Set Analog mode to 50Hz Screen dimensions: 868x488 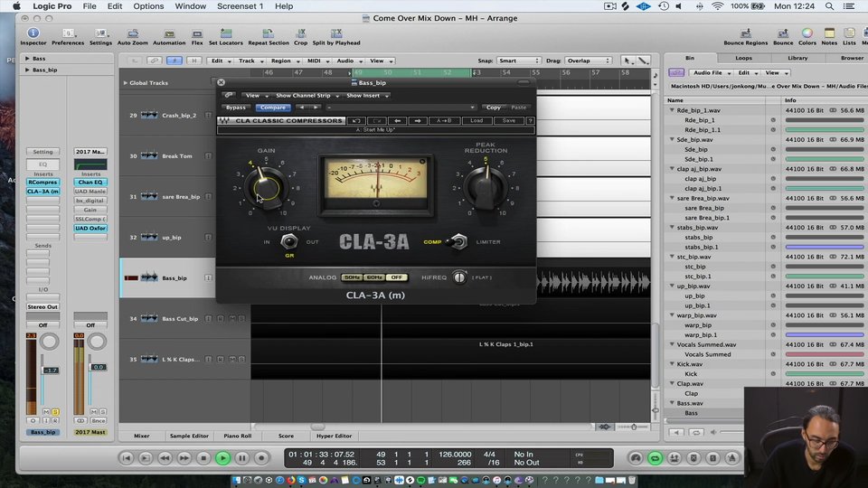point(352,277)
